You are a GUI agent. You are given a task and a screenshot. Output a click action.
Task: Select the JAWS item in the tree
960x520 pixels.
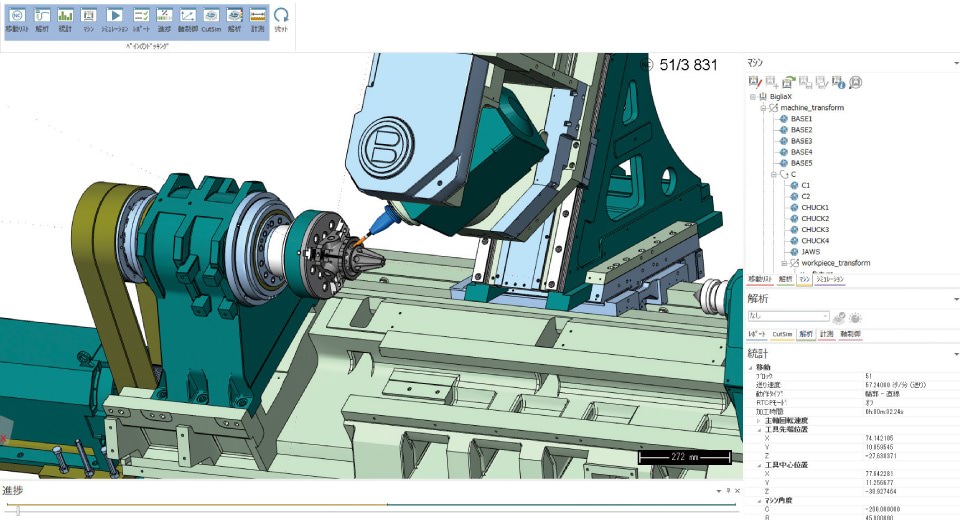point(810,252)
